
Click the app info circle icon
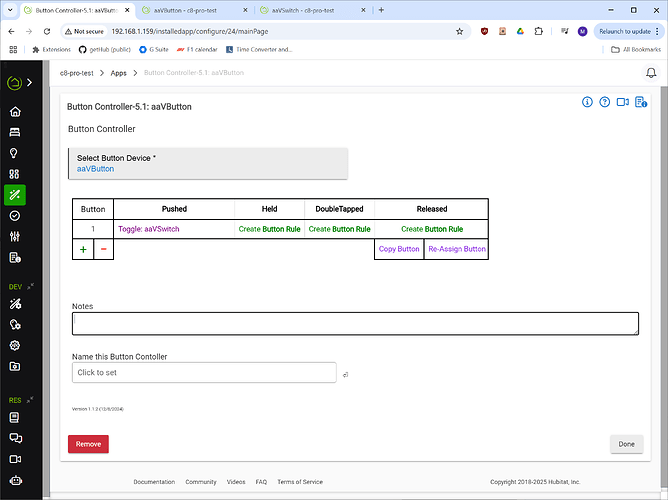click(587, 102)
